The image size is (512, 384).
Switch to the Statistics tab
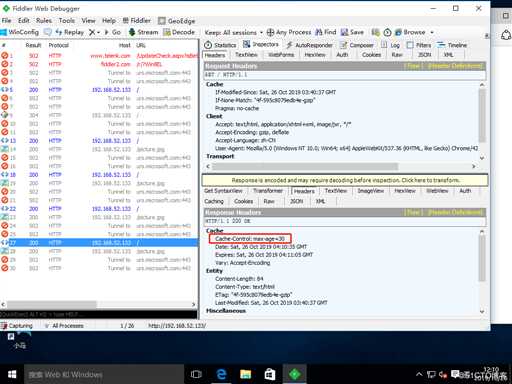[220, 45]
